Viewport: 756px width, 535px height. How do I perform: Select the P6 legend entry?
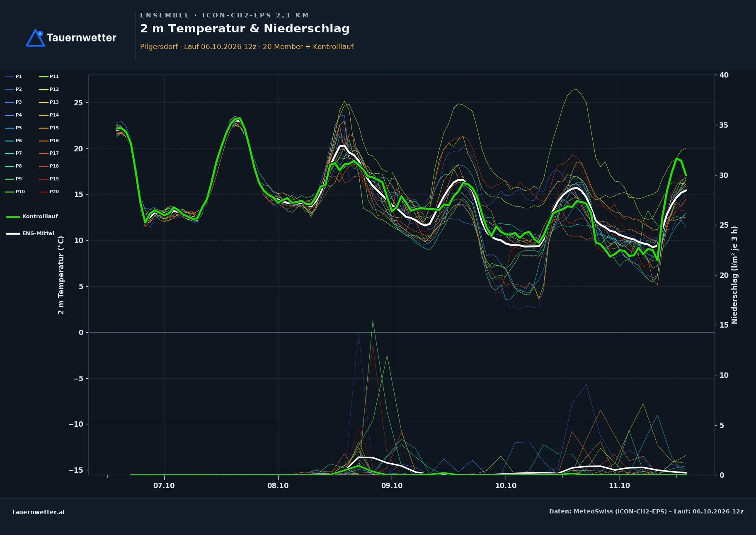point(13,141)
